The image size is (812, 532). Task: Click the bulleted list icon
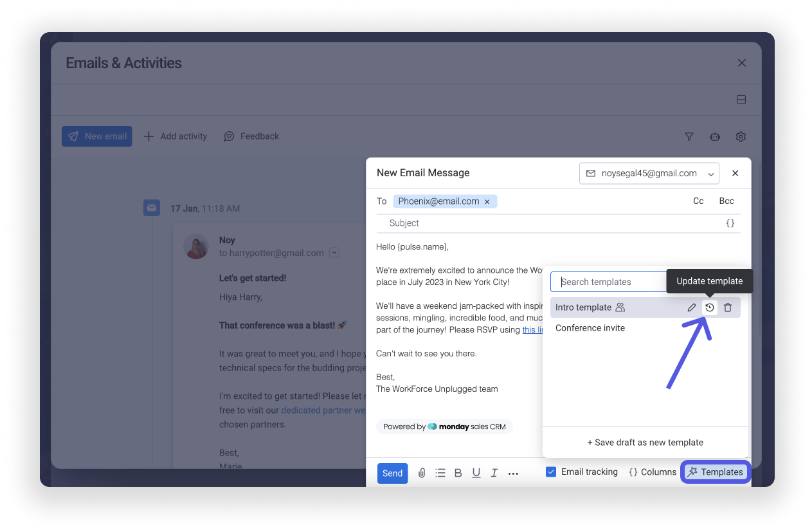click(440, 472)
